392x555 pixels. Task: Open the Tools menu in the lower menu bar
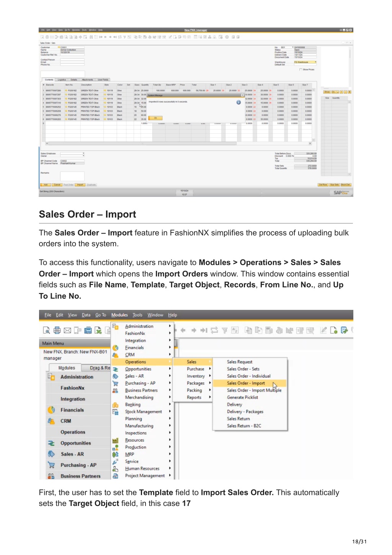pyautogui.click(x=137, y=315)
